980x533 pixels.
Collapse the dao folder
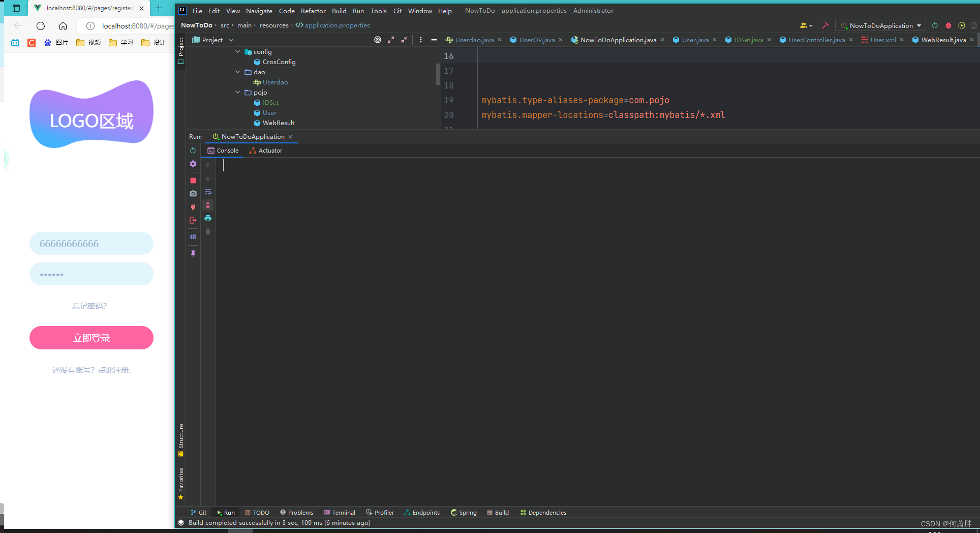point(237,72)
